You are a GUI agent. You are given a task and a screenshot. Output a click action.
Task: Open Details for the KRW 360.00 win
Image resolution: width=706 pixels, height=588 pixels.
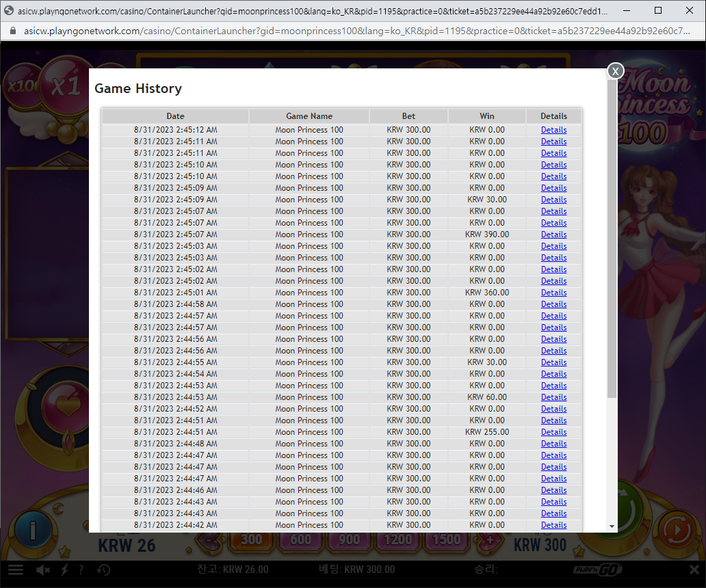[553, 293]
